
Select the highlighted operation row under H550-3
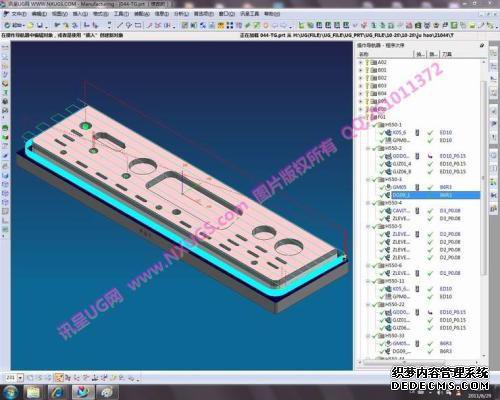click(x=435, y=195)
